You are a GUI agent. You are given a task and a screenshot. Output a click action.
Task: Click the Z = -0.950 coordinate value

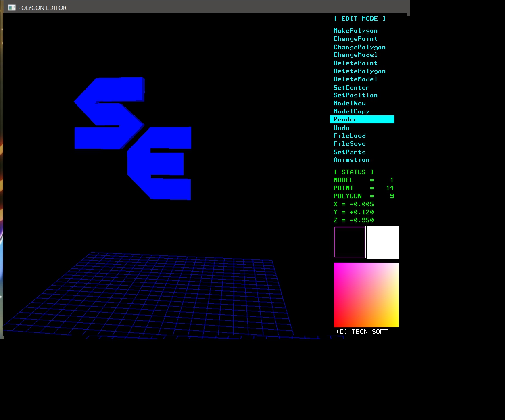[353, 220]
